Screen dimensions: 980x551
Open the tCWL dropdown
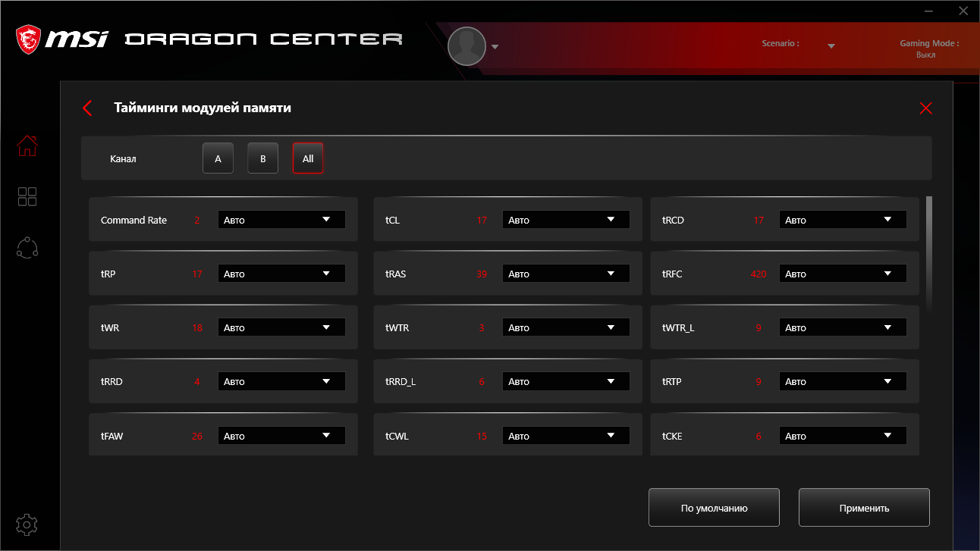[x=566, y=436]
